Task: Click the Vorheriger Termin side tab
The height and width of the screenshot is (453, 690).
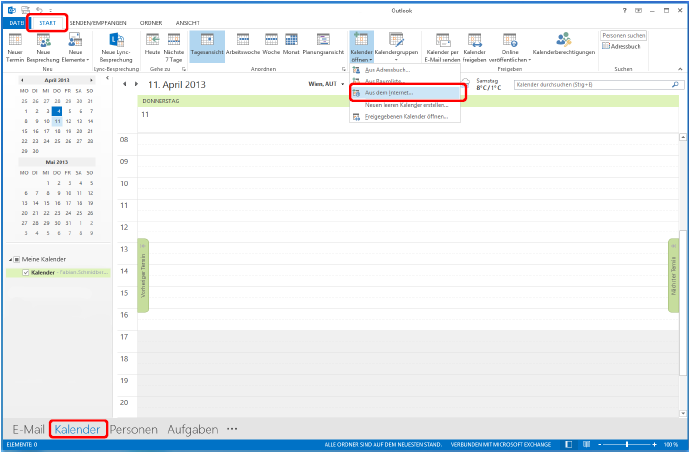Action: [x=143, y=276]
